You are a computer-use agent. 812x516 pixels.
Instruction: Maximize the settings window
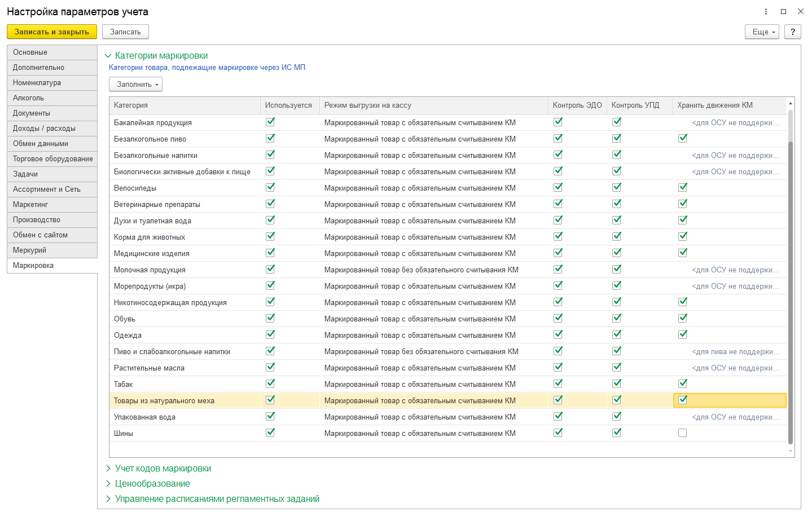coord(783,12)
